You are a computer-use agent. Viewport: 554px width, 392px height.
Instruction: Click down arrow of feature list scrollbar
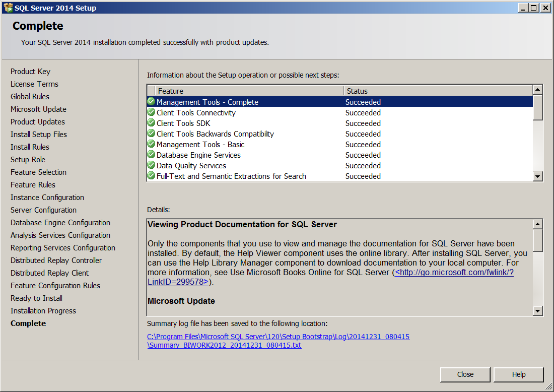coord(537,176)
